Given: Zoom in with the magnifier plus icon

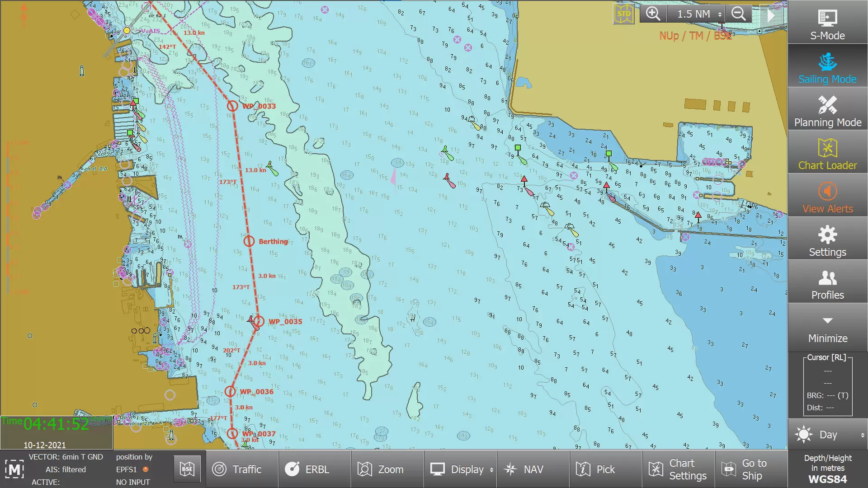Looking at the screenshot, I should 653,14.
